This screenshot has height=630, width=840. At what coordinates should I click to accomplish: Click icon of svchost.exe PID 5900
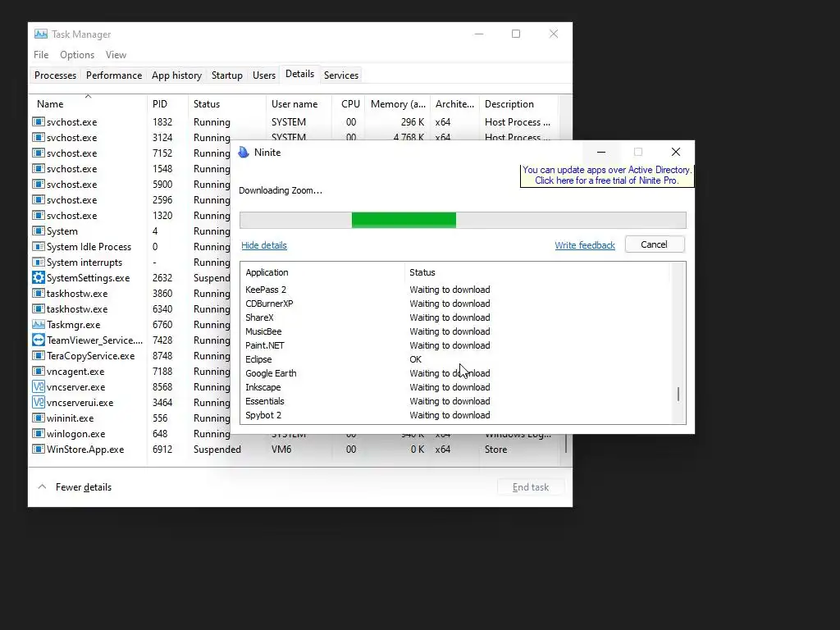(39, 184)
